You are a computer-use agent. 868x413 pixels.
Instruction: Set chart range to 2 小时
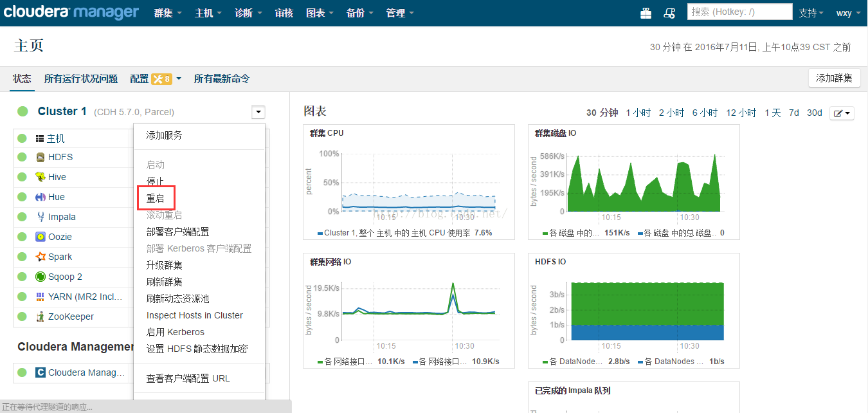pos(671,113)
